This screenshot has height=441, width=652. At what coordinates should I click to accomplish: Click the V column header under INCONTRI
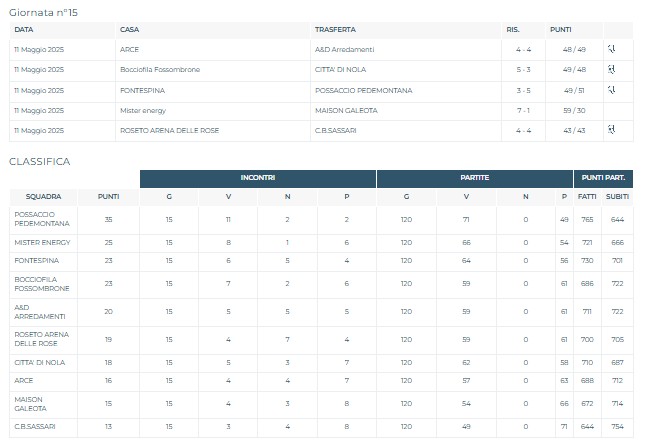[x=228, y=197]
